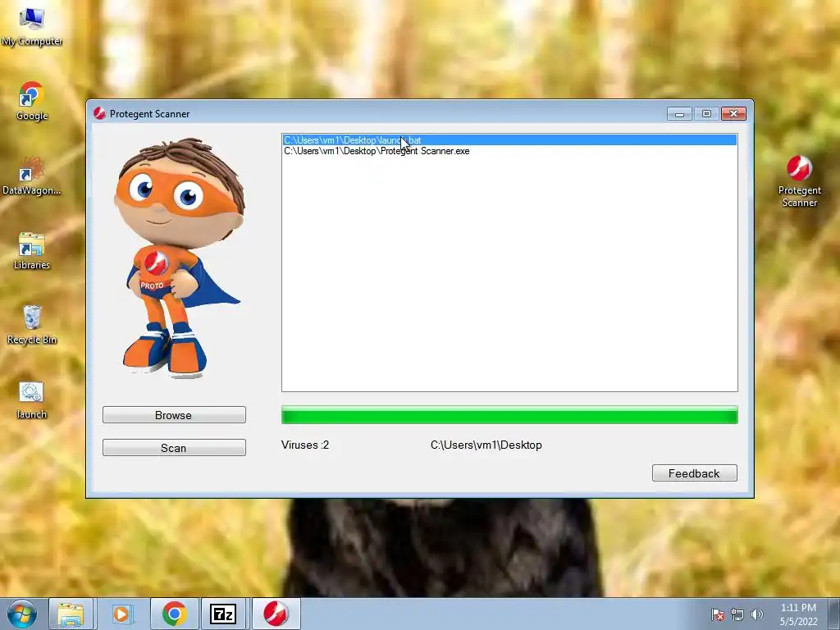Click the Viruses :2 count label

[x=305, y=445]
